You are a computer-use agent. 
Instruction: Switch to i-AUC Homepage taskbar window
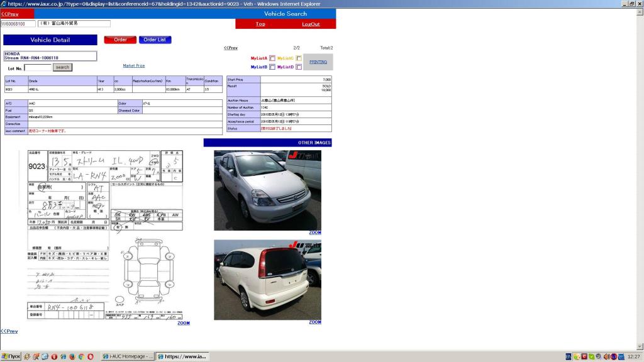pos(127,357)
